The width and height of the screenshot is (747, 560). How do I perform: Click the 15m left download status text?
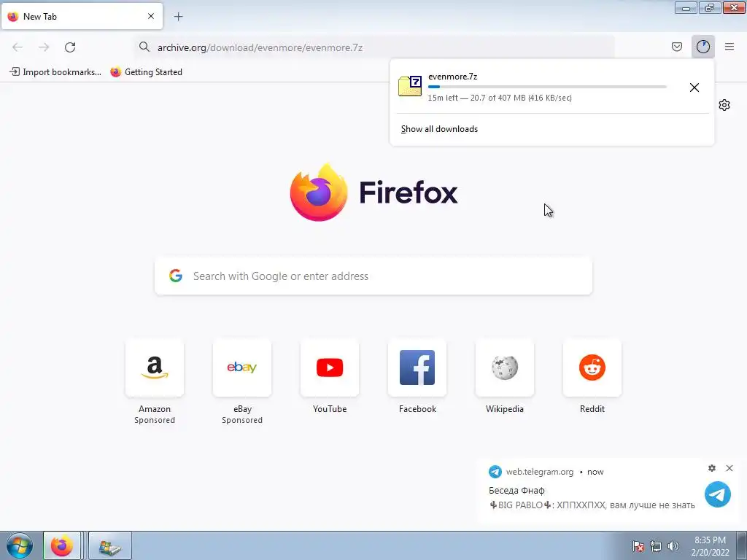(500, 98)
